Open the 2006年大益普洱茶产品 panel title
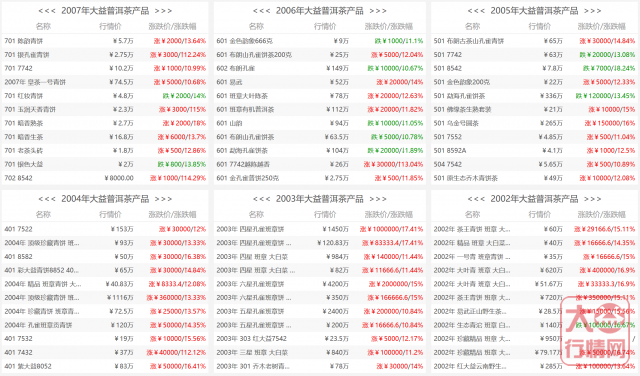The width and height of the screenshot is (640, 376). (320, 11)
